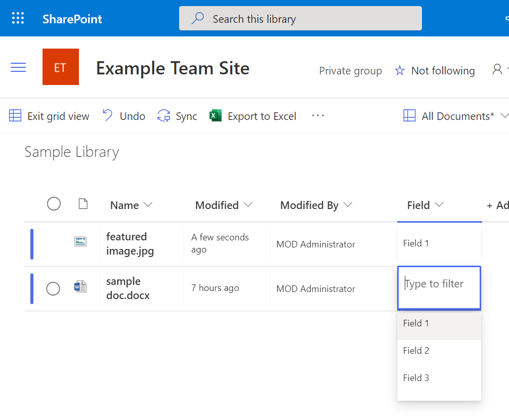Click the All Documents view icon

[x=409, y=115]
